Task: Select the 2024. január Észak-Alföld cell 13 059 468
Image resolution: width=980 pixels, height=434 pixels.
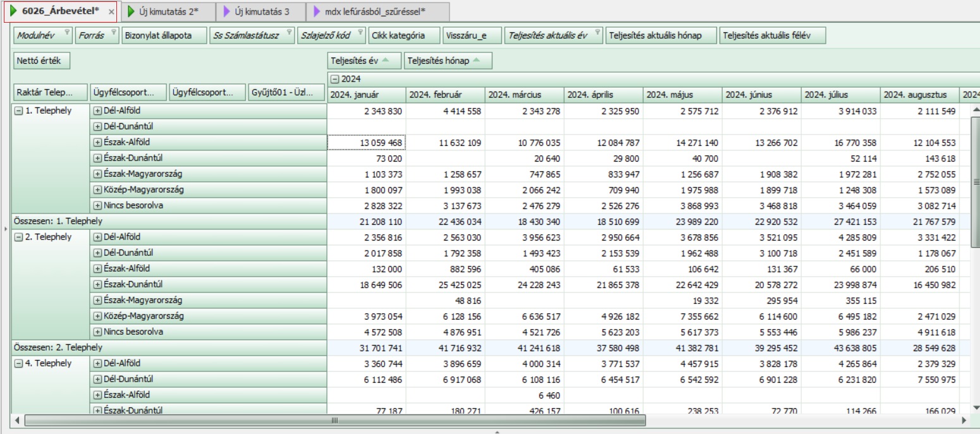Action: point(366,143)
